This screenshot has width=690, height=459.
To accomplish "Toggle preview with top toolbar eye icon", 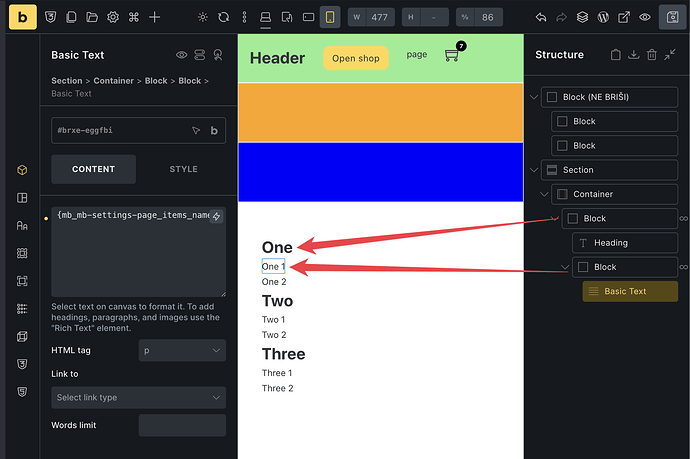I will coord(645,17).
